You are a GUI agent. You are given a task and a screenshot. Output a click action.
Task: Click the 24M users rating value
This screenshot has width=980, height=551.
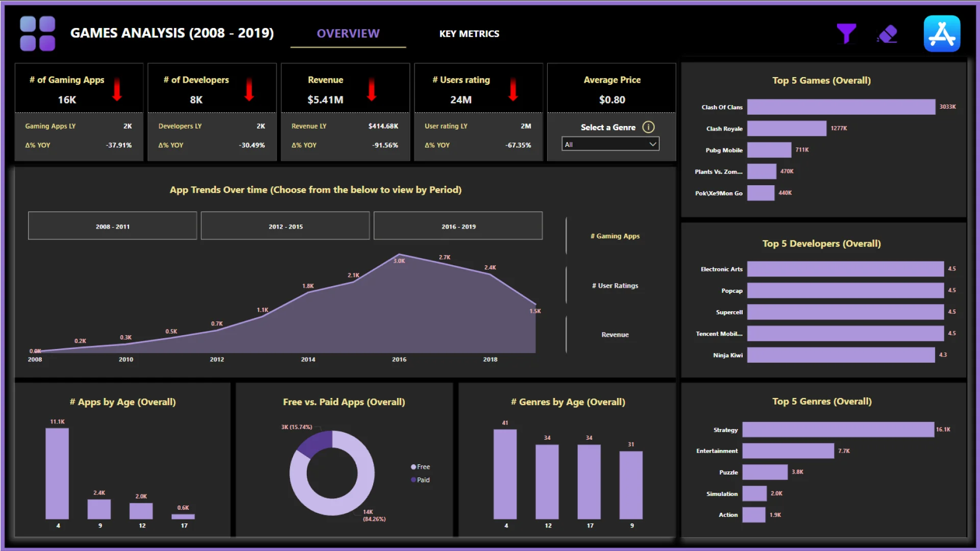tap(461, 99)
